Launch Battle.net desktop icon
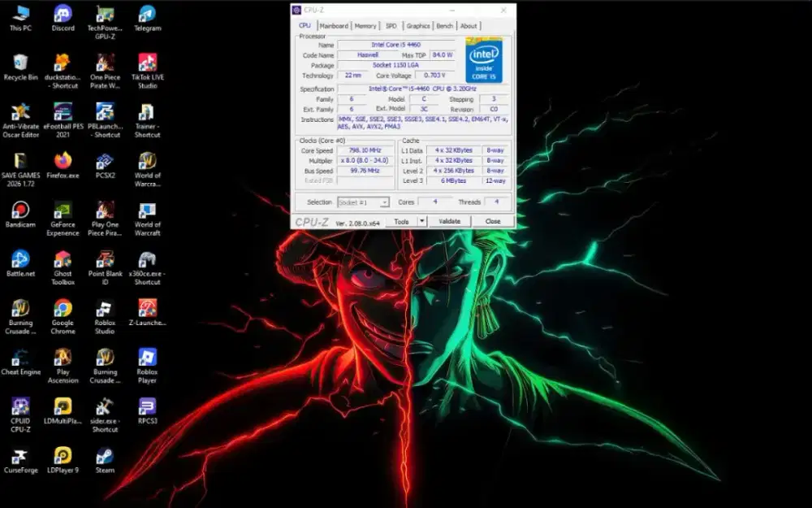This screenshot has width=812, height=508. click(20, 263)
